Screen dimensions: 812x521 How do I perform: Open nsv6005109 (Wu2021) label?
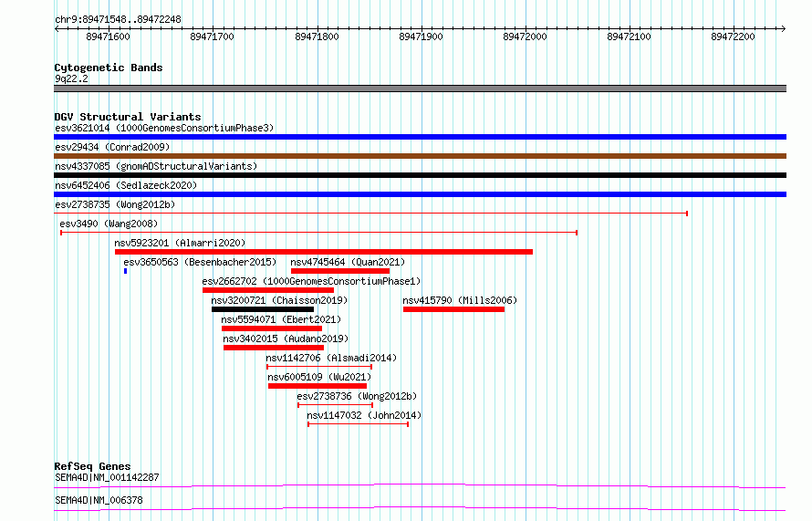[319, 377]
